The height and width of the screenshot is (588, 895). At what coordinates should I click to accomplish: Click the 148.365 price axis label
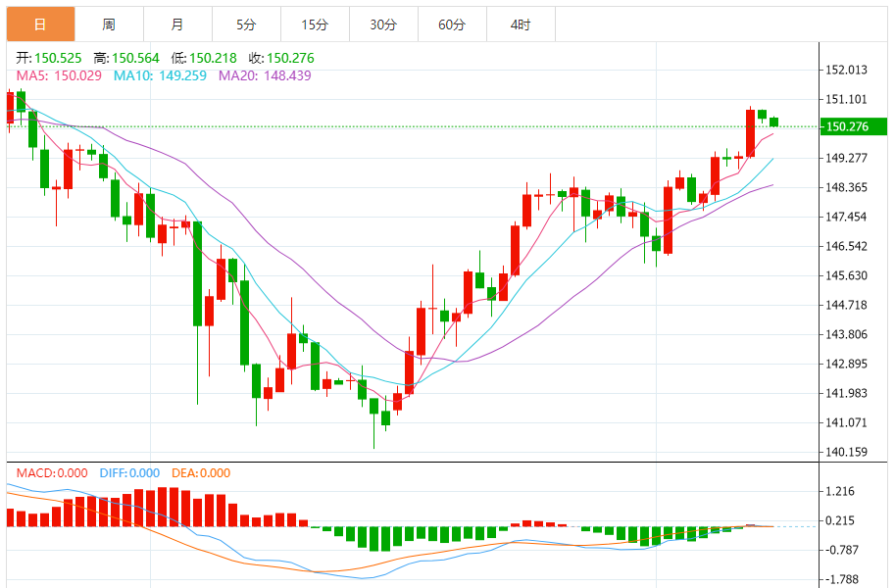click(847, 187)
